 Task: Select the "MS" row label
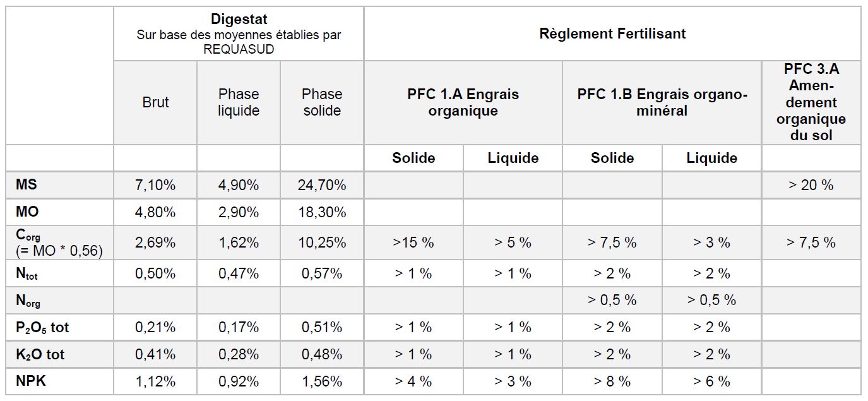(27, 185)
